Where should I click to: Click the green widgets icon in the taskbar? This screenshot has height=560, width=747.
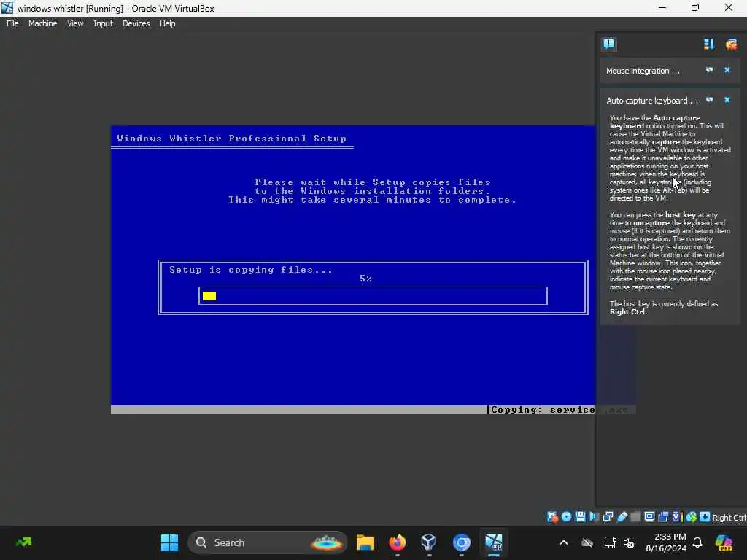point(24,542)
